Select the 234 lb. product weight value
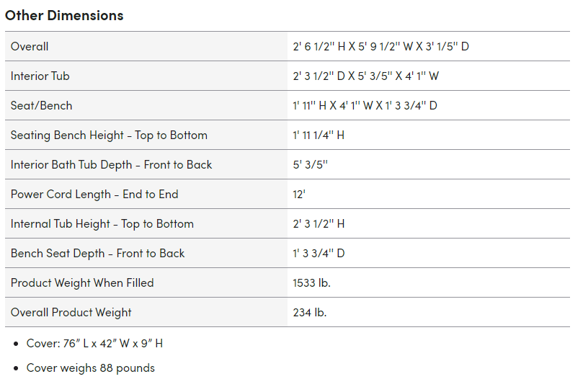The width and height of the screenshot is (583, 392). [310, 313]
